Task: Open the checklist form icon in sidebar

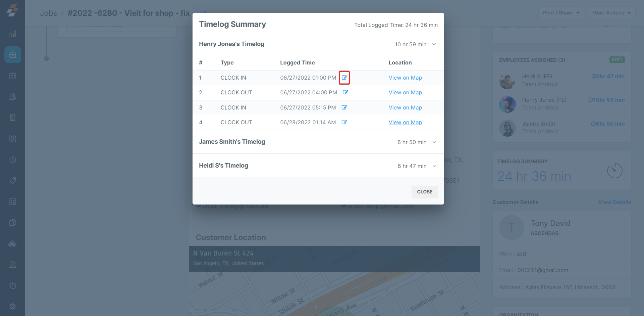Action: tap(13, 202)
